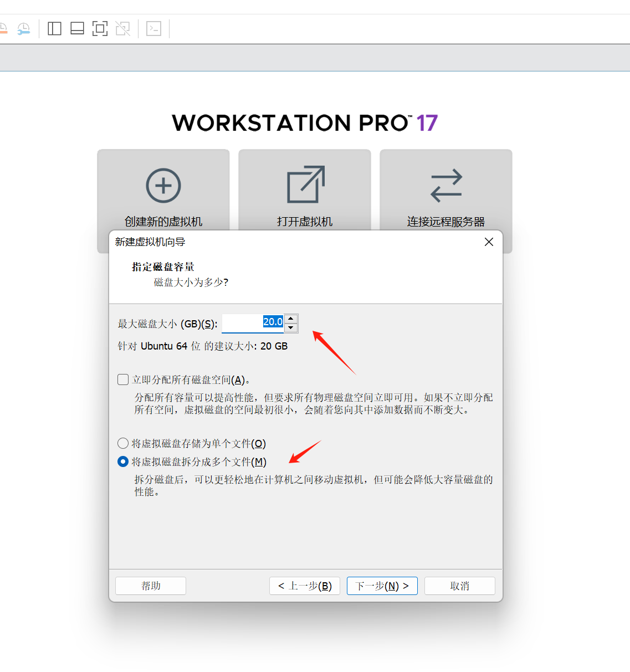Toggle the library sidebar panel icon
This screenshot has height=672, width=630.
pos(54,28)
